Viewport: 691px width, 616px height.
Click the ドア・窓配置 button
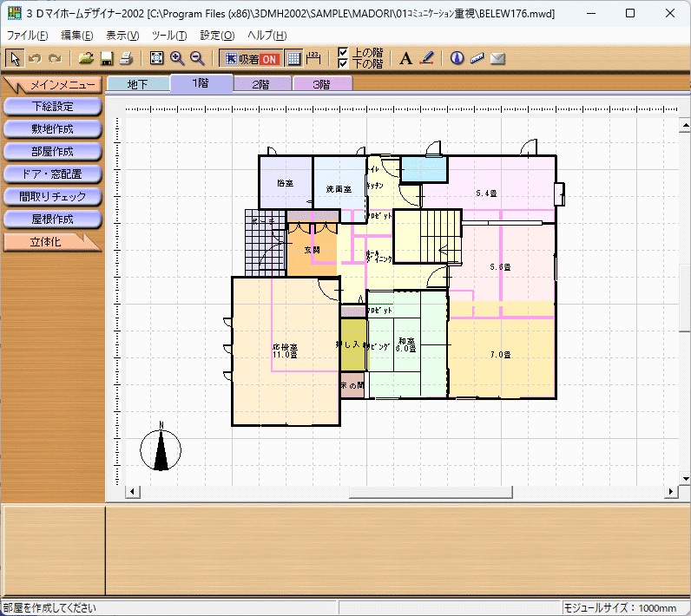pos(52,174)
